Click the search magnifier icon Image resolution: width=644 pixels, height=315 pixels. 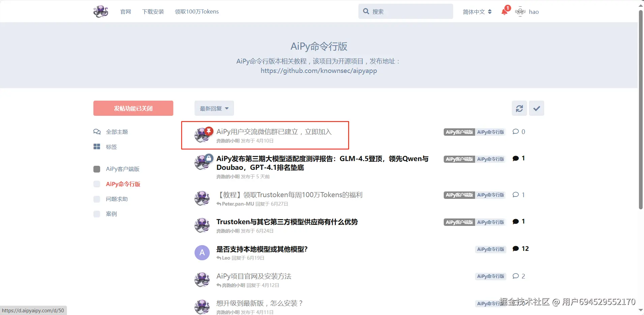click(x=366, y=11)
